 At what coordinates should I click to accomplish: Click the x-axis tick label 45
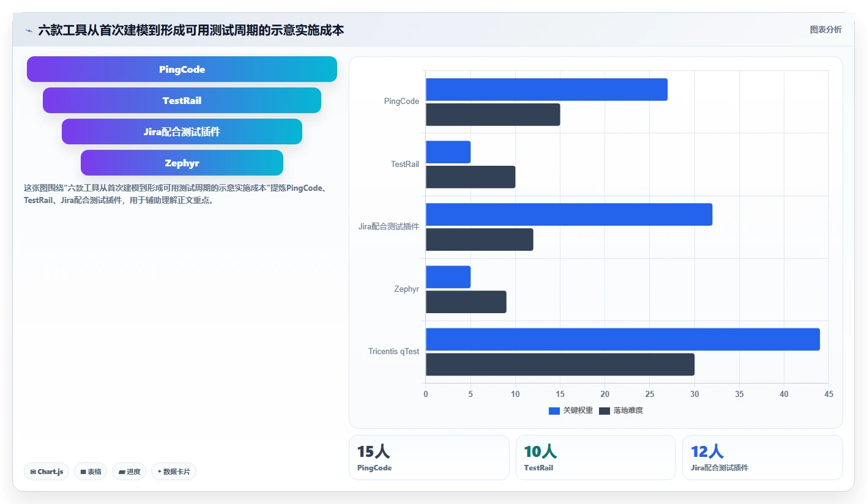828,395
